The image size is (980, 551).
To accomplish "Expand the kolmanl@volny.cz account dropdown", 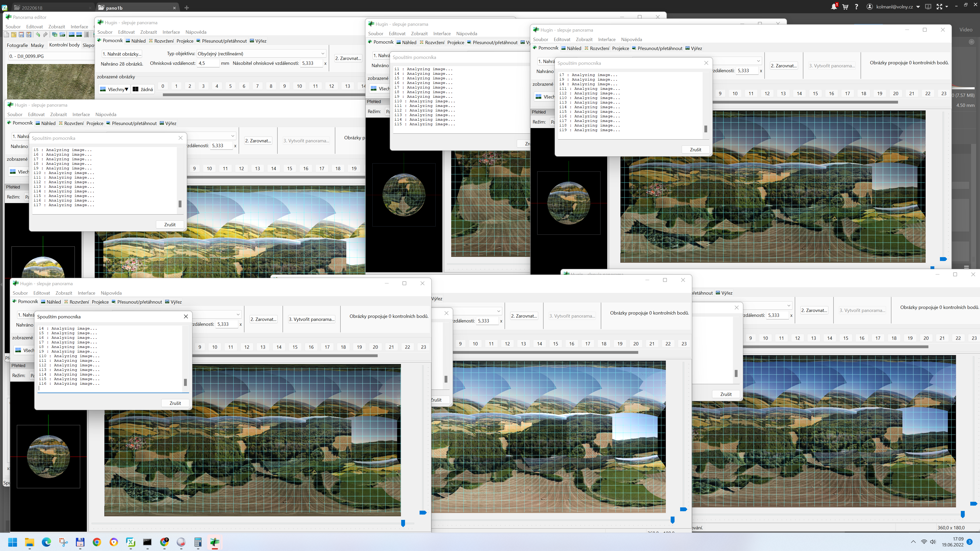I will pos(918,6).
